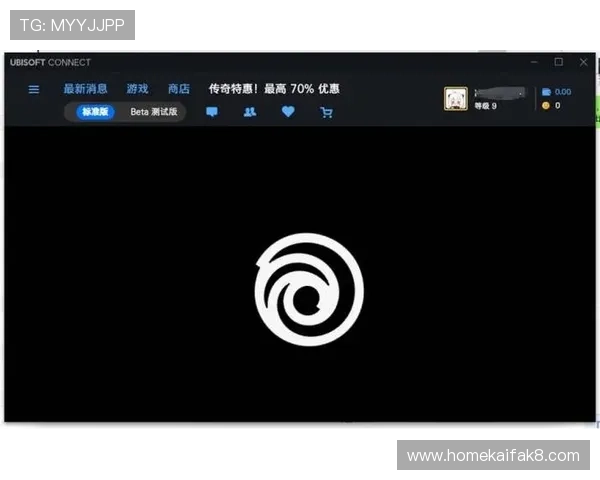Click the 等级 9 level text
Viewport: 600px width, 480px height.
coord(486,106)
